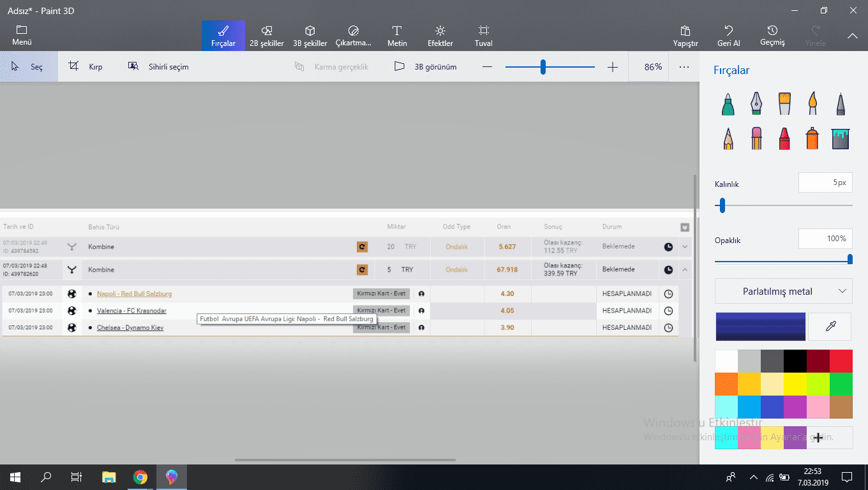
Task: Click the Opaklık 100% input field
Action: 825,239
